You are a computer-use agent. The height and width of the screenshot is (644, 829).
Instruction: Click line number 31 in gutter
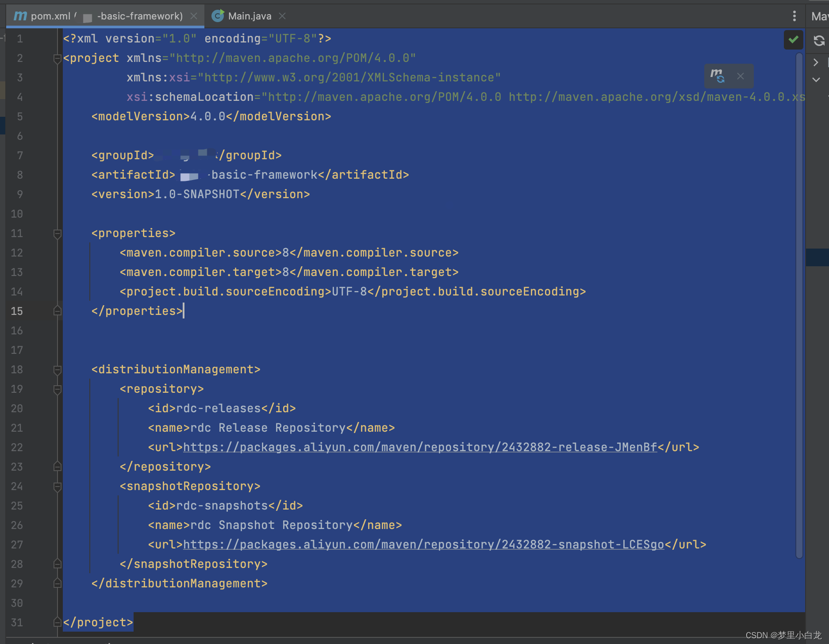(17, 623)
